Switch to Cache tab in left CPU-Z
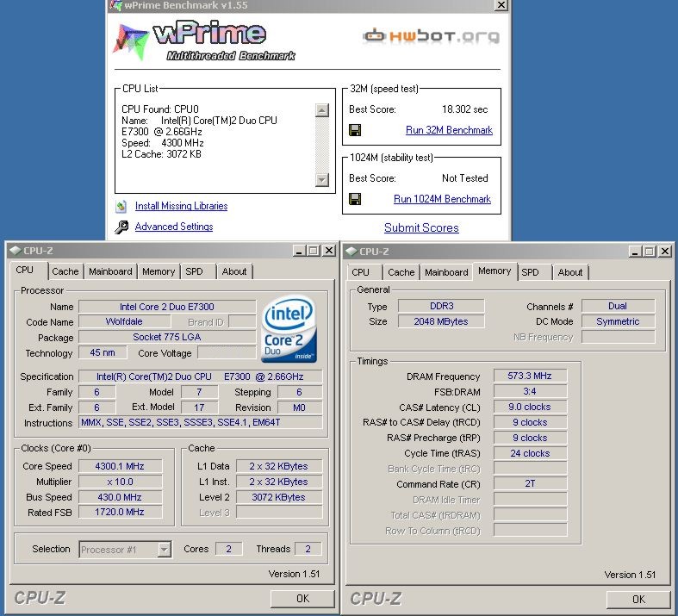 pyautogui.click(x=65, y=271)
